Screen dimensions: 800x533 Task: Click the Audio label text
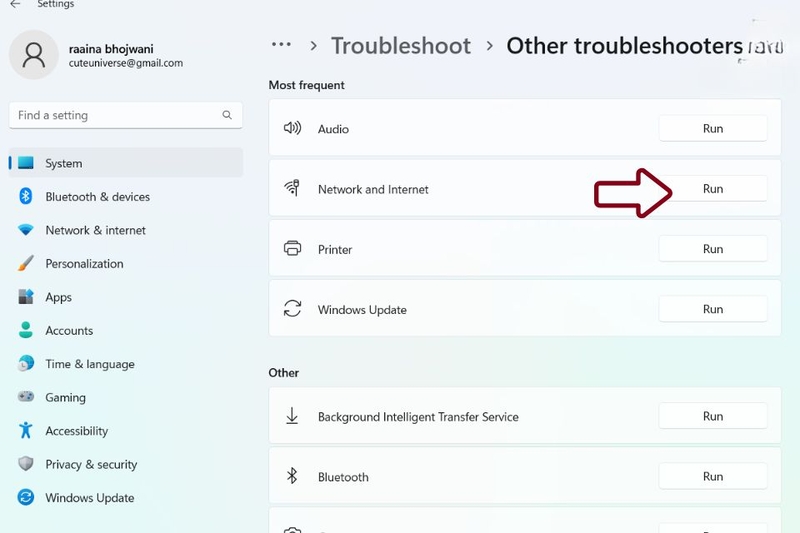pyautogui.click(x=333, y=129)
